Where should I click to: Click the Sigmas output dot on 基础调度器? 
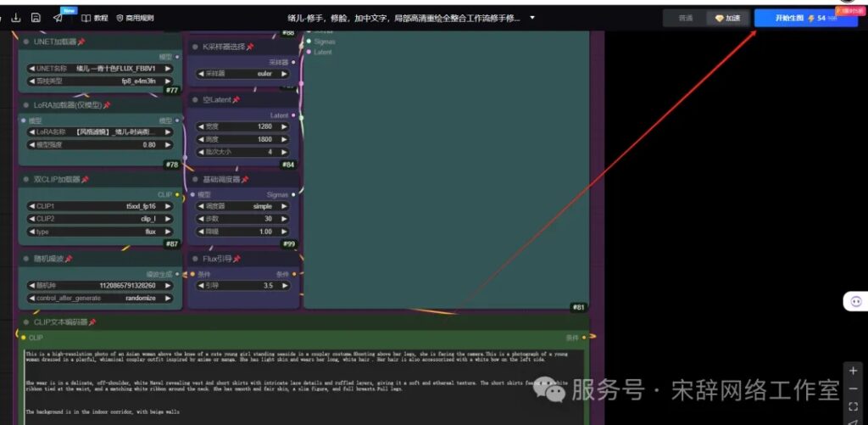pyautogui.click(x=293, y=194)
